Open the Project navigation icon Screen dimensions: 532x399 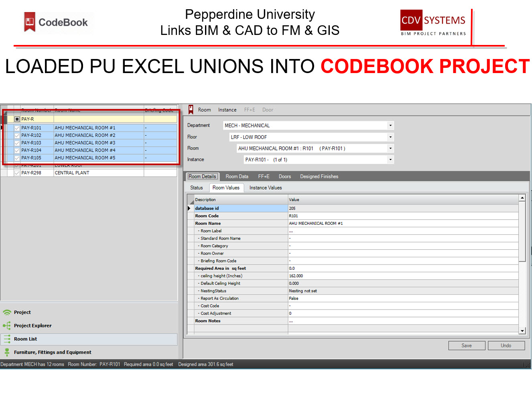[7, 312]
